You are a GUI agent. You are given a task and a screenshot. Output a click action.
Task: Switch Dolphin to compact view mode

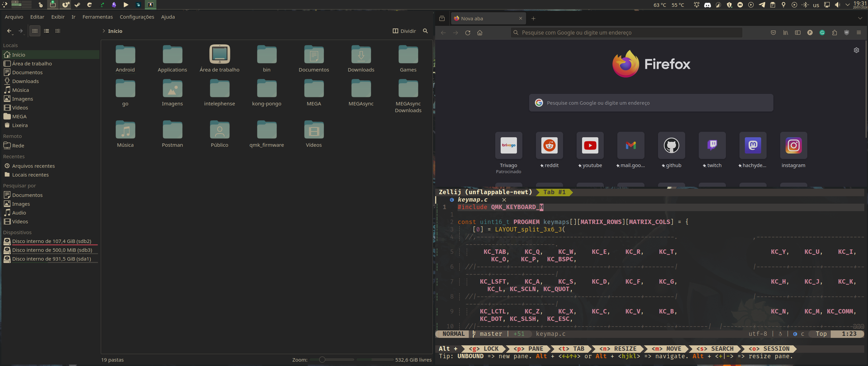pos(46,31)
